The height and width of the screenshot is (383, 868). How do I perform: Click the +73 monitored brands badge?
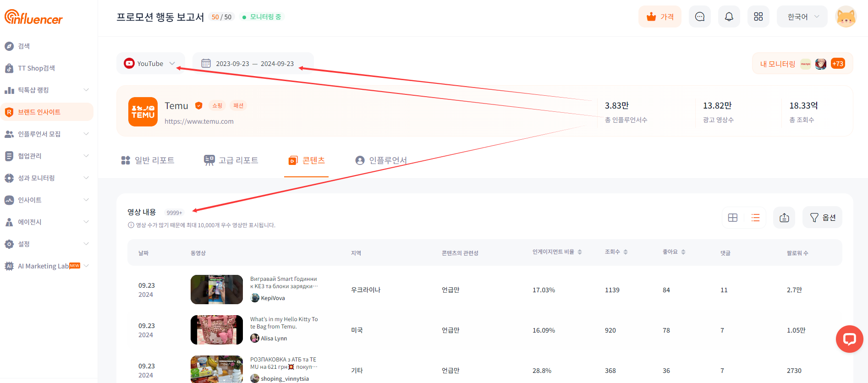pos(838,64)
